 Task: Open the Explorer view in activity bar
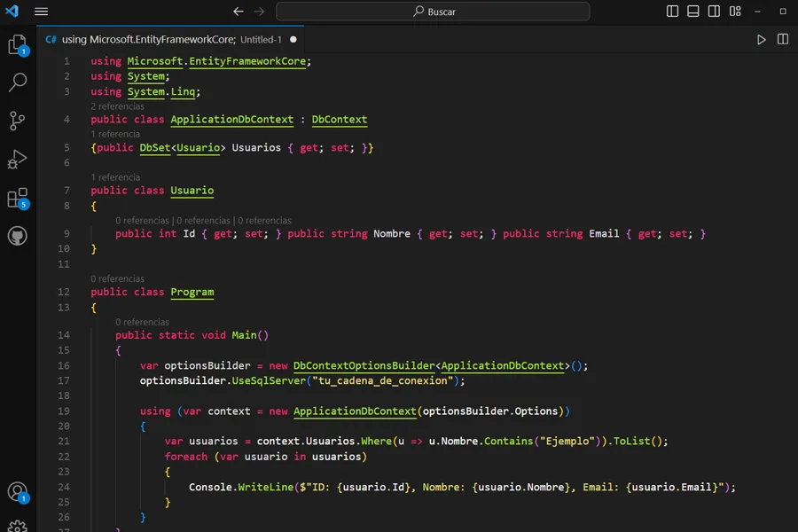tap(18, 45)
